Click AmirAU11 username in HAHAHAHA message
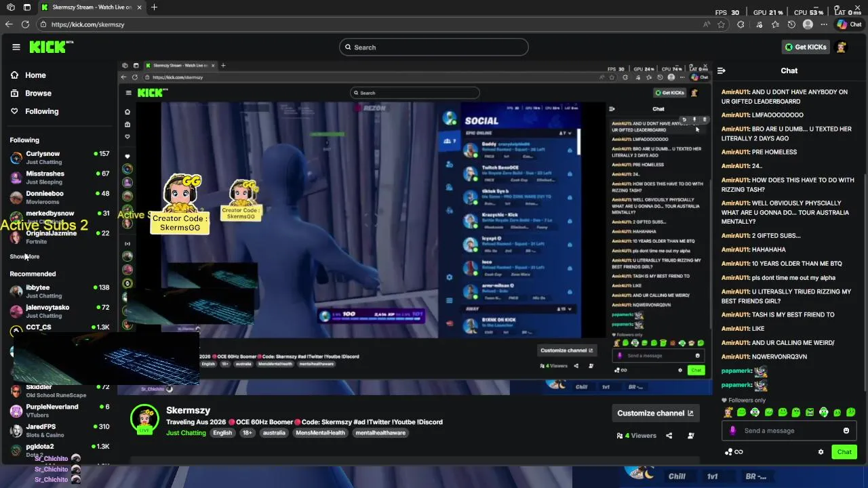Image resolution: width=868 pixels, height=488 pixels. click(x=735, y=249)
